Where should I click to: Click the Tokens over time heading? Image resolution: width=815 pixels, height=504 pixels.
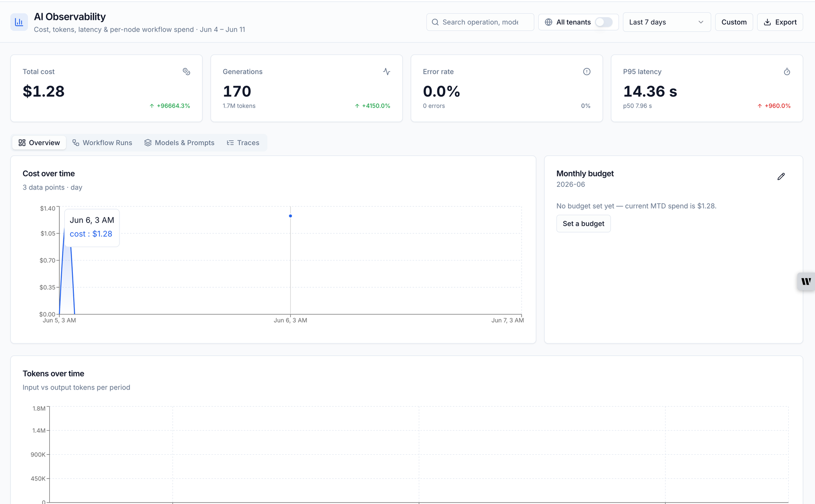click(53, 374)
